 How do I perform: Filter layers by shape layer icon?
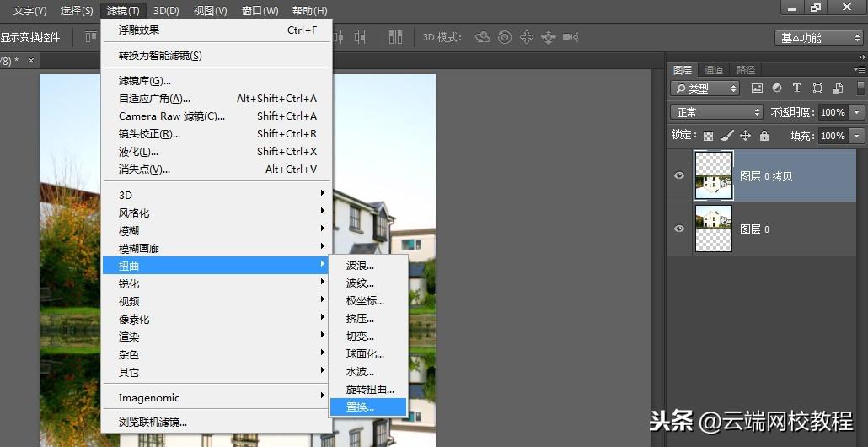click(x=817, y=88)
